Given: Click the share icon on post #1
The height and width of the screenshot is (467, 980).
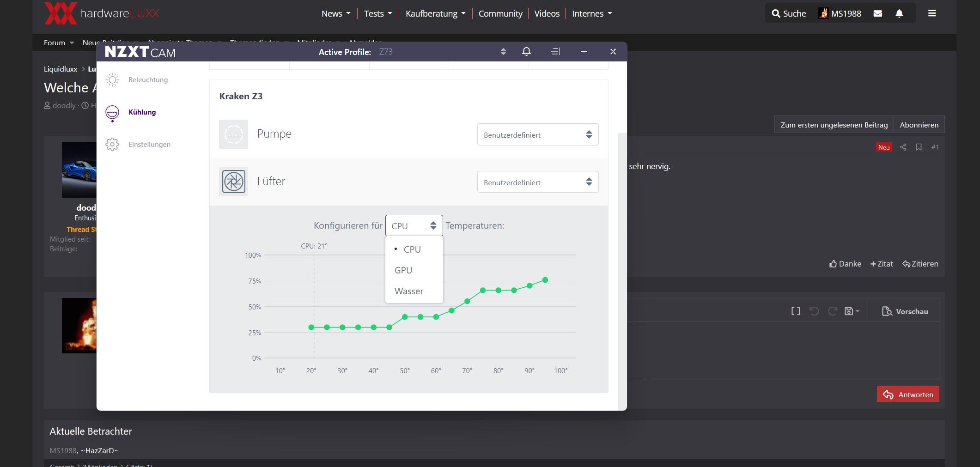Looking at the screenshot, I should click(x=903, y=147).
